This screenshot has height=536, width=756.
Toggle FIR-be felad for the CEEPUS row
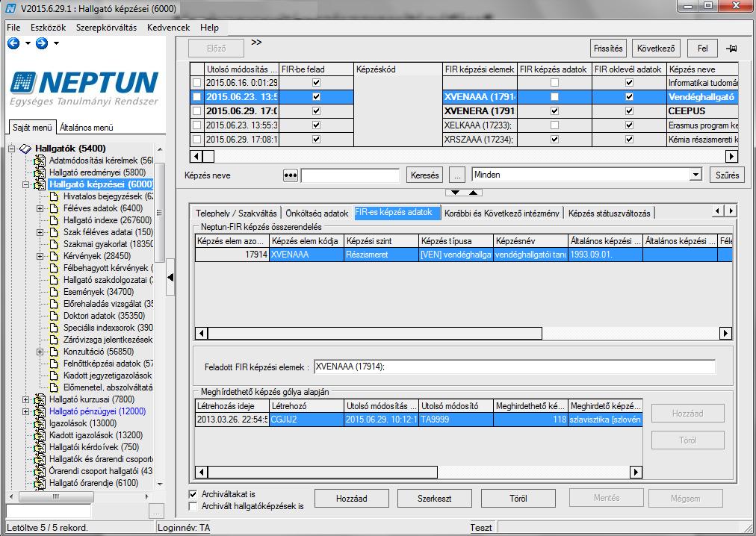click(316, 111)
